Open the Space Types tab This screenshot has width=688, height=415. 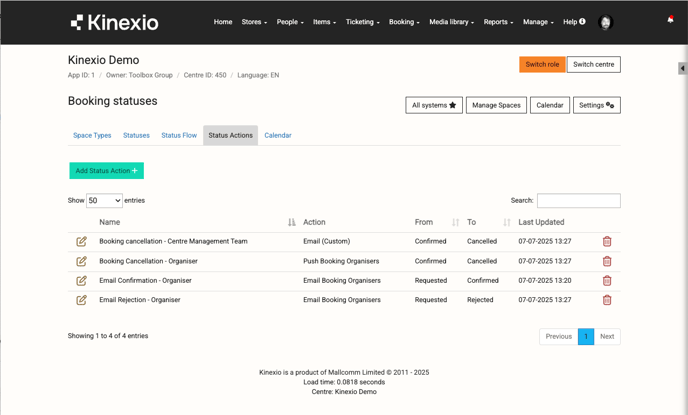coord(92,135)
